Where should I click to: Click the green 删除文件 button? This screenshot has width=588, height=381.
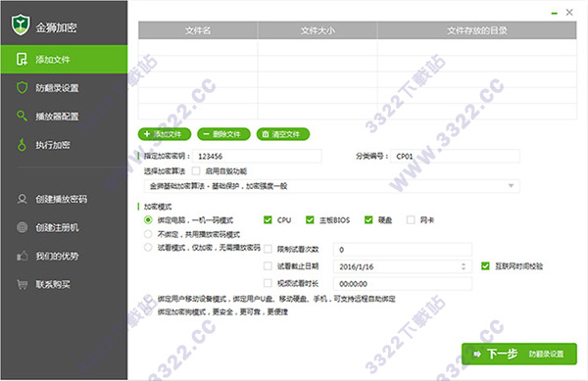point(223,134)
